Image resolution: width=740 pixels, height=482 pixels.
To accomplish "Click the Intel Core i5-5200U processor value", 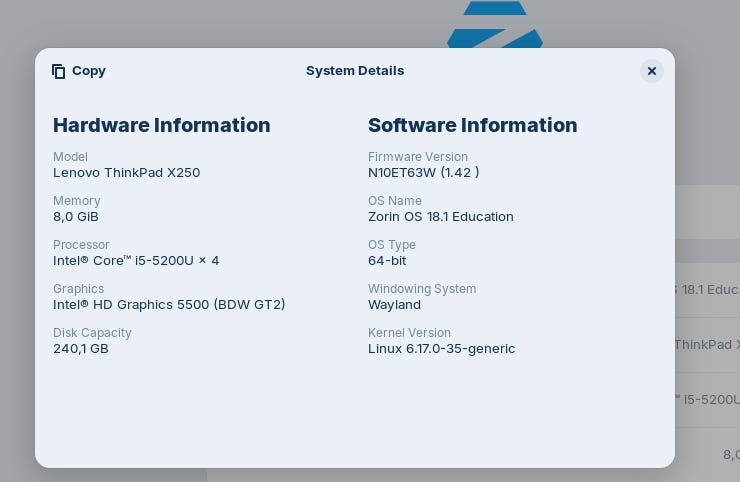I will [x=136, y=261].
